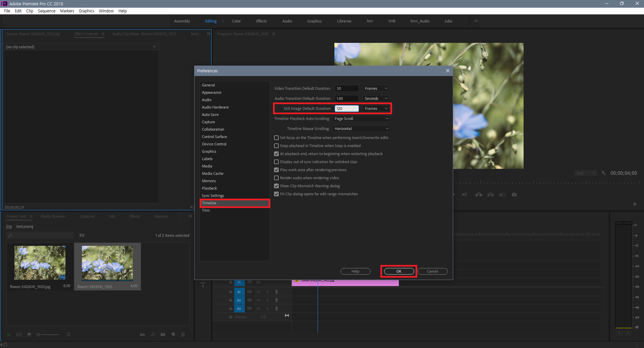This screenshot has width=644, height=348.
Task: Solo track A2
Action: [267, 300]
